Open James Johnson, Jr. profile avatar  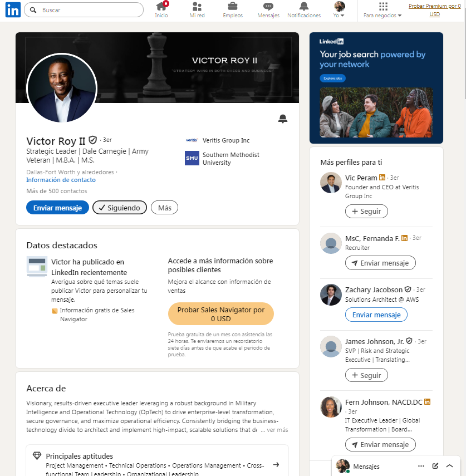(x=331, y=346)
